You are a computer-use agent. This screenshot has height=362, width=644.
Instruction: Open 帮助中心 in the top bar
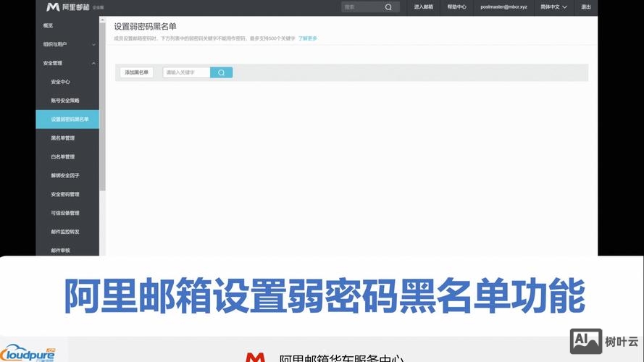(x=456, y=7)
